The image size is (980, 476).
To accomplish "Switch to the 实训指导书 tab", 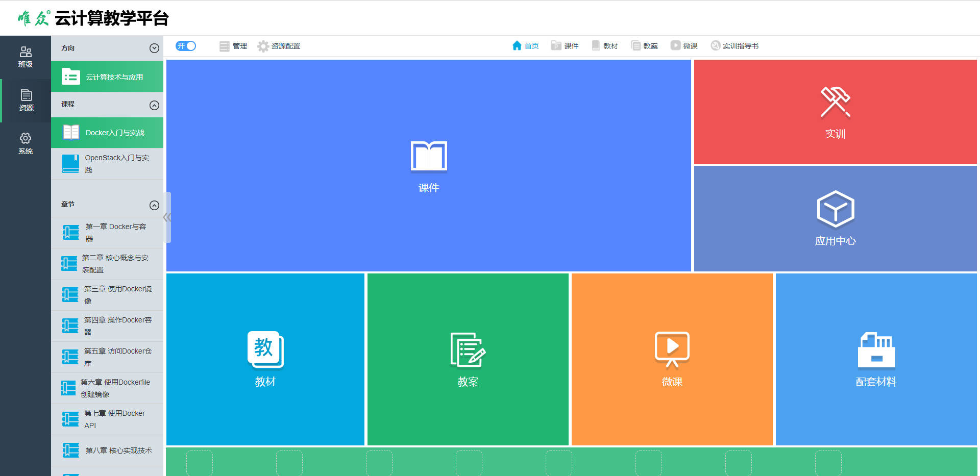I will (734, 46).
